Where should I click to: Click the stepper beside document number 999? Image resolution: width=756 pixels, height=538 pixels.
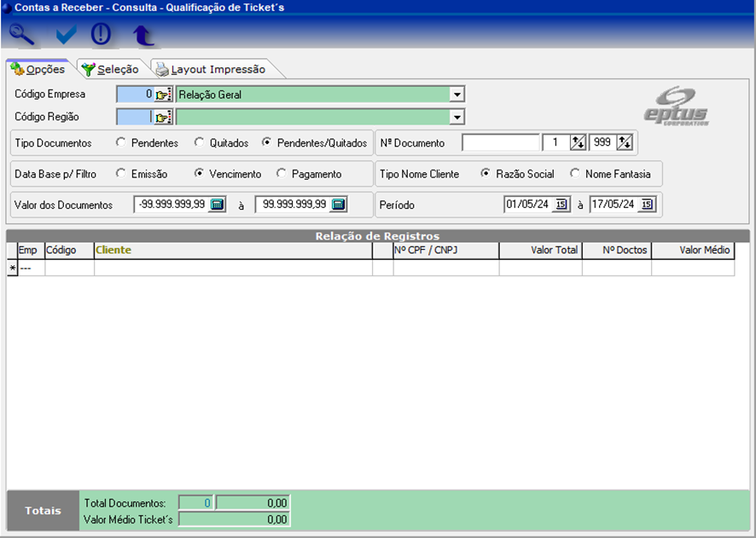pos(625,143)
